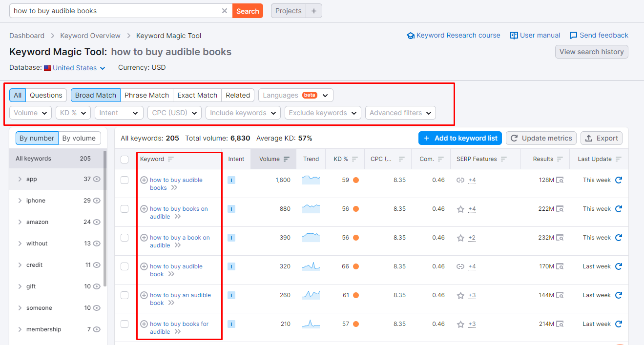Refresh metrics for the 1,600 volume row
Screen dimensions: 644x345
[619, 180]
